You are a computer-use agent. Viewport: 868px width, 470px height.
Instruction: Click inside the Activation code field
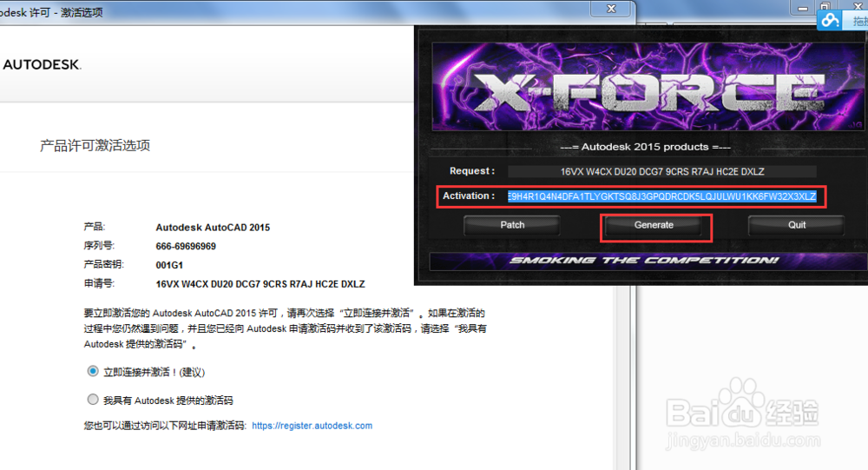pos(662,196)
